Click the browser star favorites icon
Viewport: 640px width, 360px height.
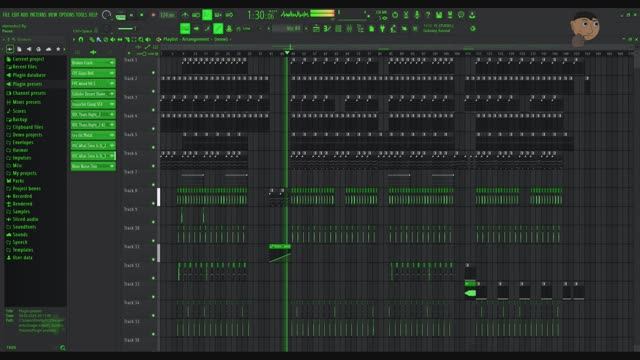[x=58, y=49]
